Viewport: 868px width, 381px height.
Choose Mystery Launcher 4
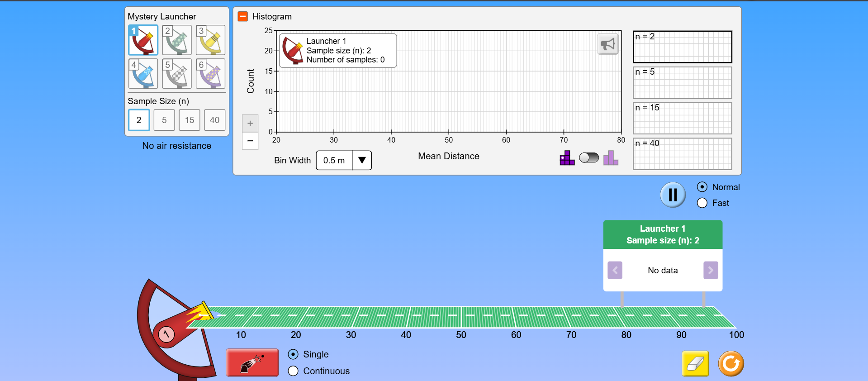tap(143, 74)
